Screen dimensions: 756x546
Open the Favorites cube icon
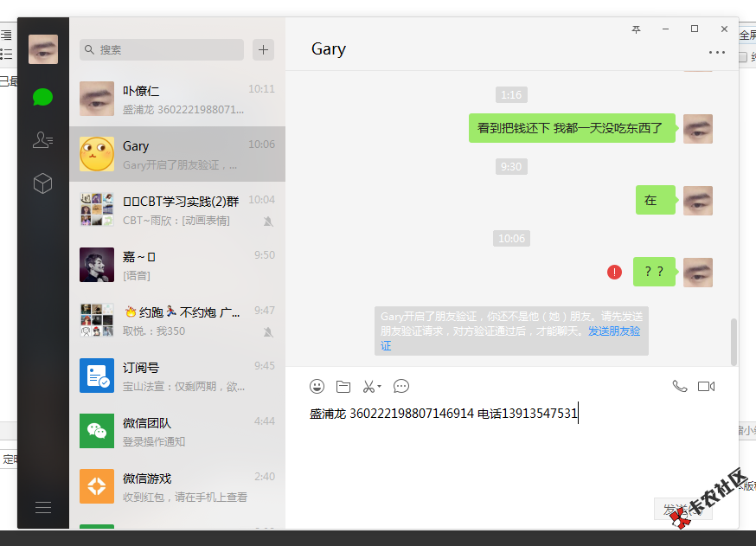click(x=42, y=183)
